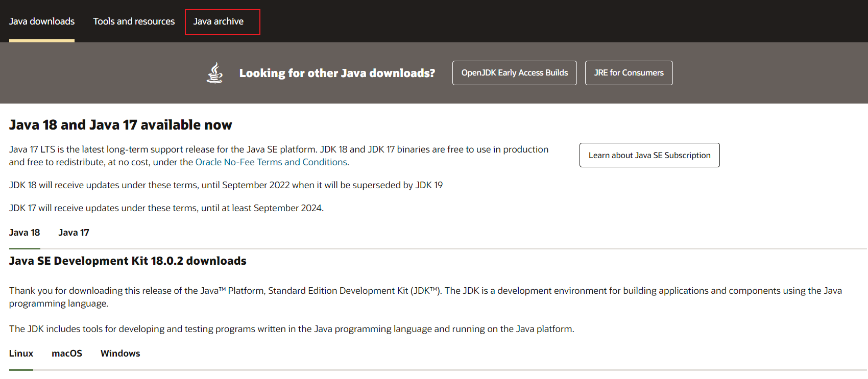
Task: Click 'Looking for other Java downloads?' banner text
Action: point(337,73)
